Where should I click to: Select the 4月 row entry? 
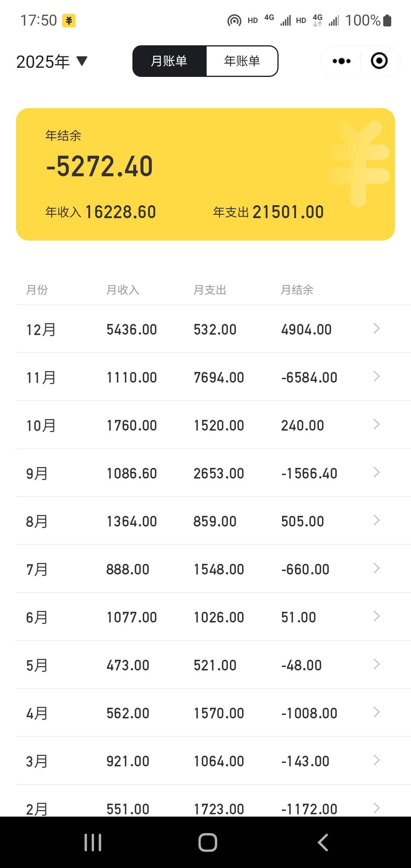coord(205,713)
